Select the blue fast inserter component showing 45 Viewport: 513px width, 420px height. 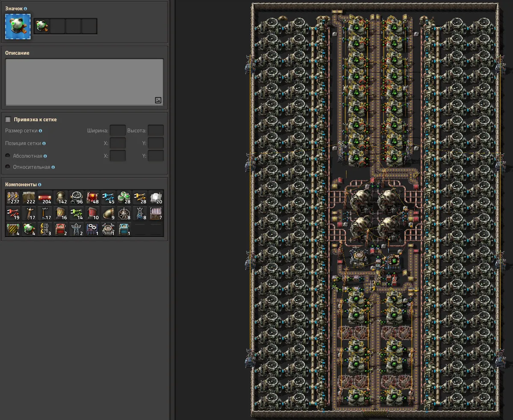tap(108, 198)
